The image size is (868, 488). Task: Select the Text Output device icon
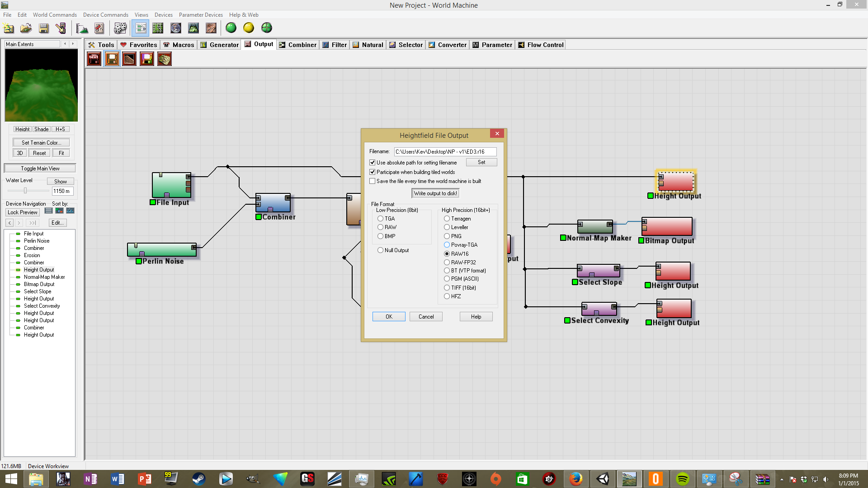tap(94, 59)
